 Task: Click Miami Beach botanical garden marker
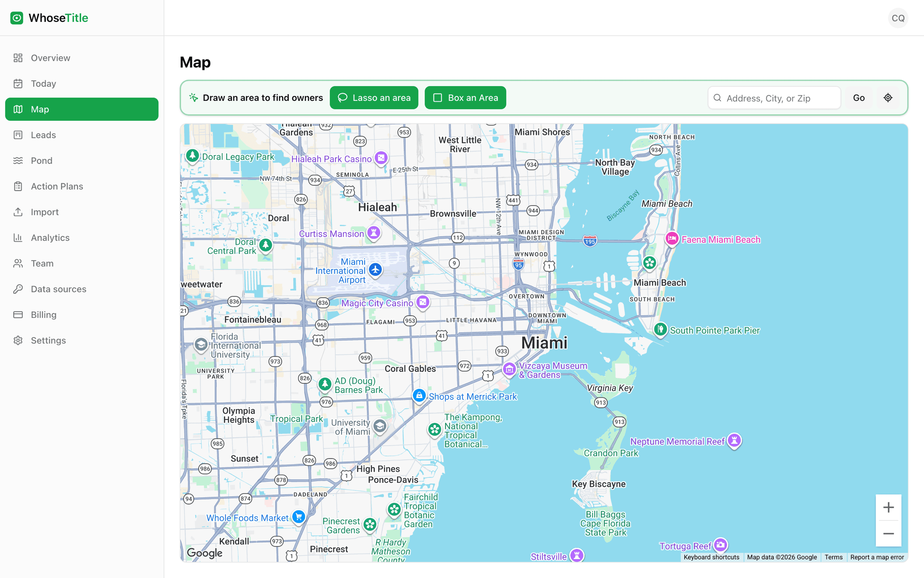pos(649,263)
